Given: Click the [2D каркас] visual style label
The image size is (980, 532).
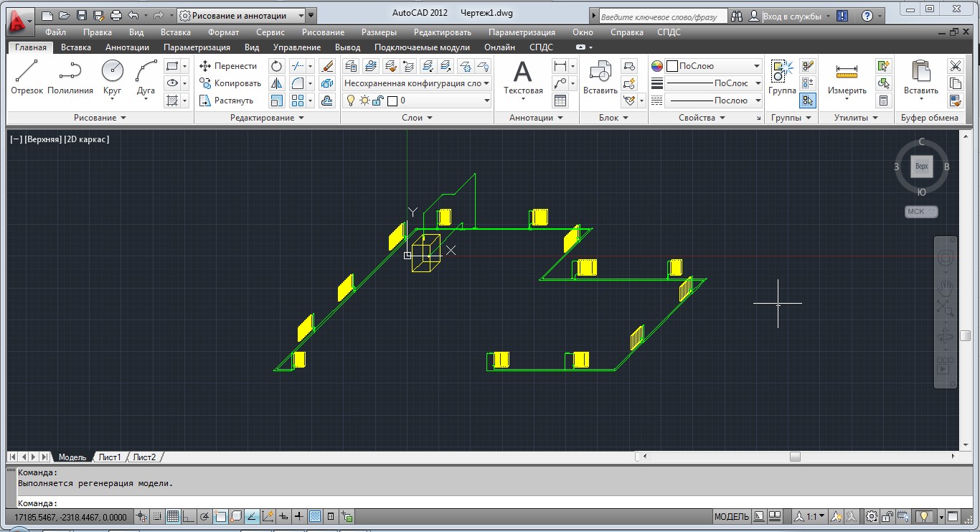Looking at the screenshot, I should click(x=87, y=139).
